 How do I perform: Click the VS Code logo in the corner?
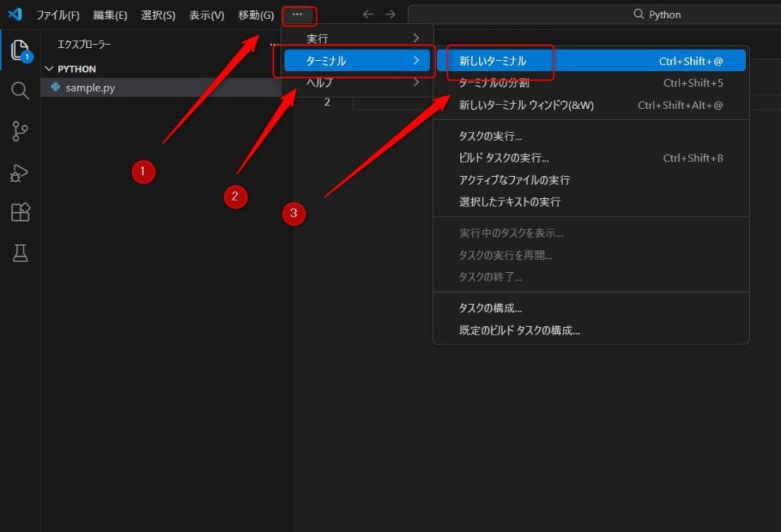pyautogui.click(x=14, y=14)
